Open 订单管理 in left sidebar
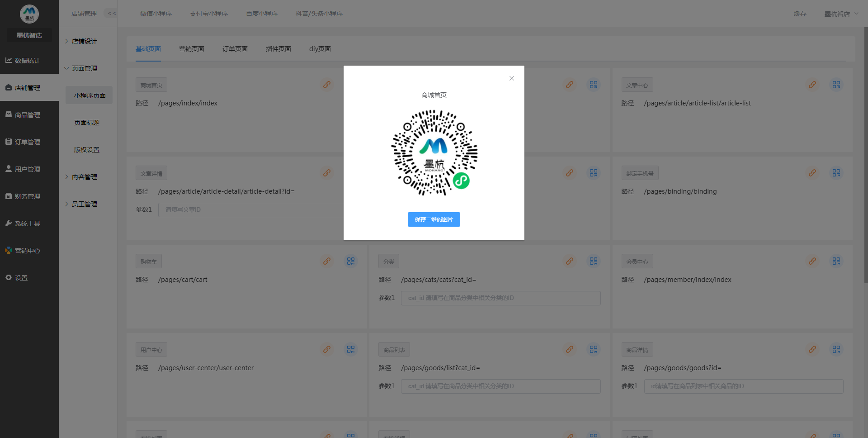This screenshot has height=438, width=868. pos(29,142)
